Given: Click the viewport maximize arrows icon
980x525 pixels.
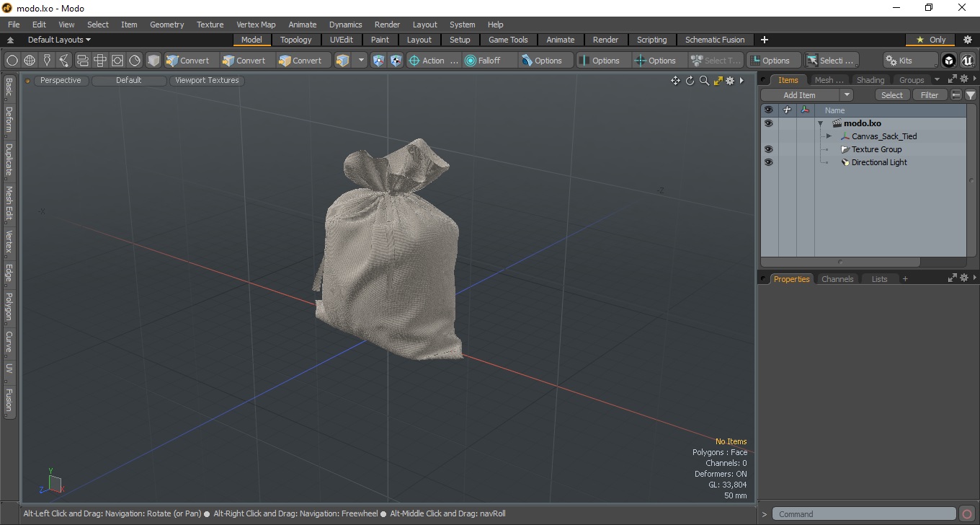Looking at the screenshot, I should point(718,81).
